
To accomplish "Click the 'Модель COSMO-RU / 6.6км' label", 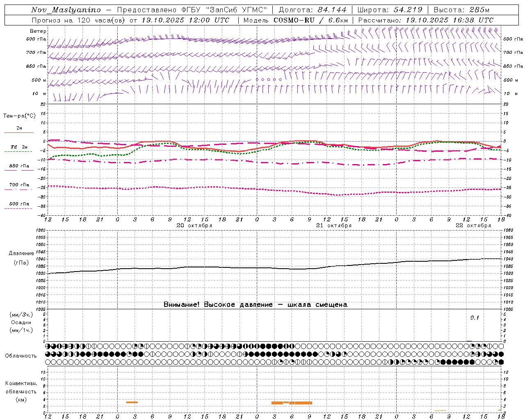I will pos(296,20).
